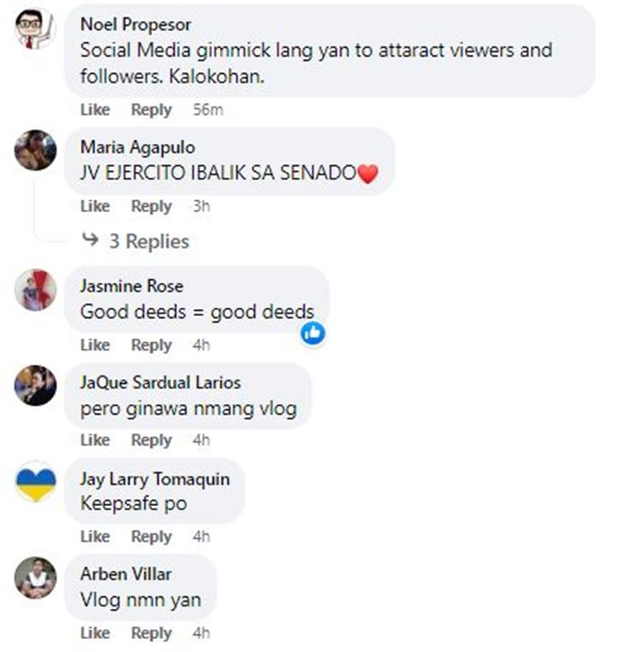
Task: Reply to Jay Larry Tomaquin's comment
Action: [x=151, y=537]
